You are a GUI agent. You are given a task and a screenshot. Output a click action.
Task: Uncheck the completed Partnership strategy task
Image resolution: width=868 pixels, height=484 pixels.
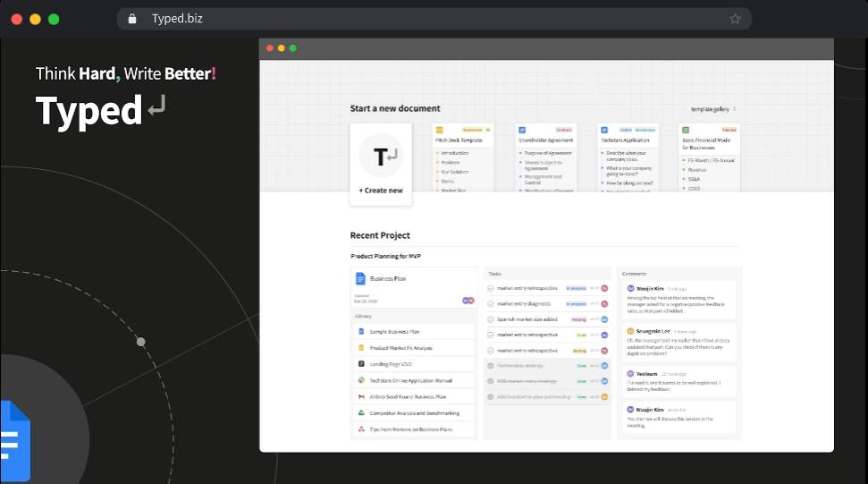pyautogui.click(x=491, y=365)
